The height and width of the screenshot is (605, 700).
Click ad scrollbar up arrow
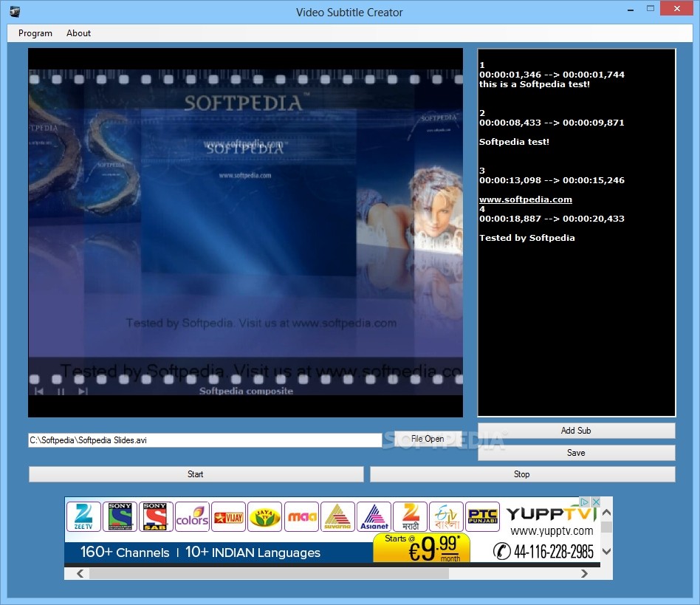pyautogui.click(x=606, y=513)
